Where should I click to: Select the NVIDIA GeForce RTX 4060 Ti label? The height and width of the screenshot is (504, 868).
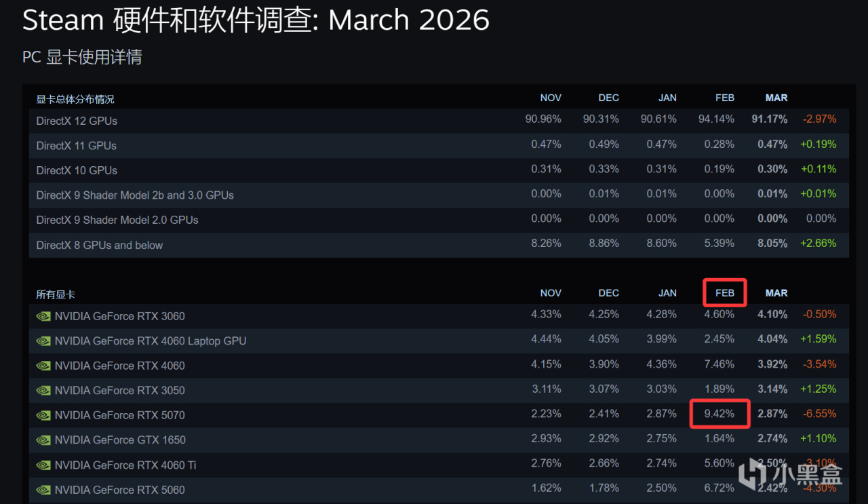coord(125,465)
